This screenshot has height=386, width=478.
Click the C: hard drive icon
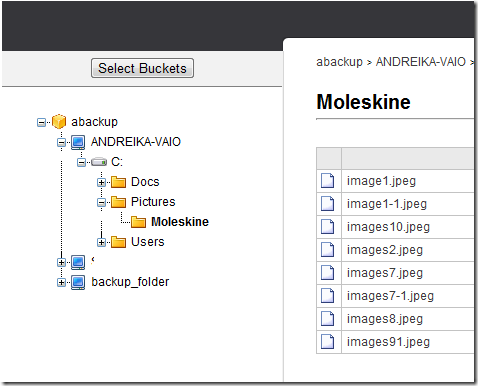(x=99, y=162)
